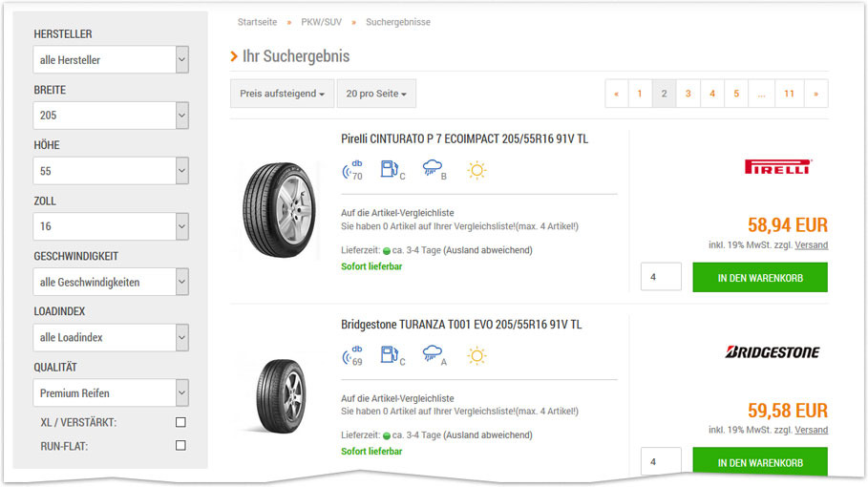Click the Bridgestone noise level 69 dB icon
This screenshot has width=868, height=487.
pyautogui.click(x=352, y=356)
